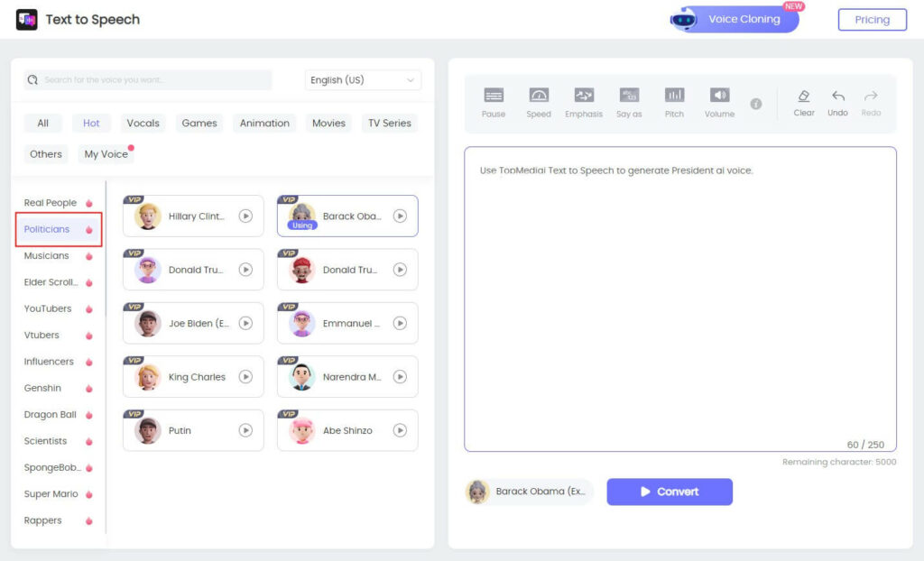Apply Emphasis to the text
The width and height of the screenshot is (924, 561).
click(x=584, y=101)
